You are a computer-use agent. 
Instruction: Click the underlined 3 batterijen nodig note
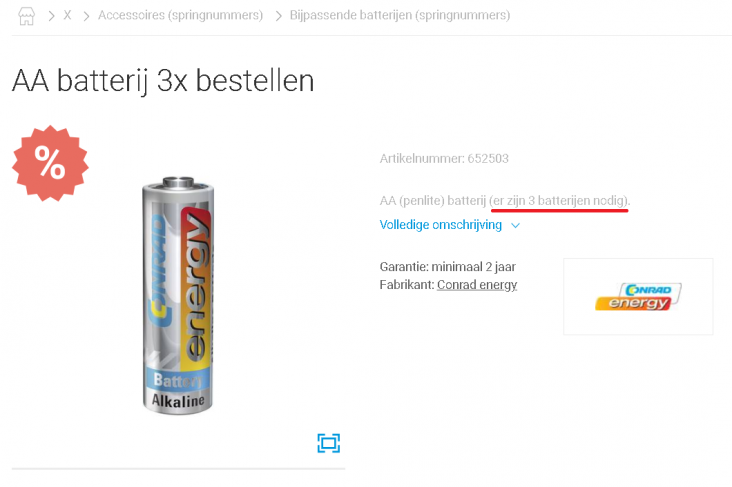[x=559, y=201]
